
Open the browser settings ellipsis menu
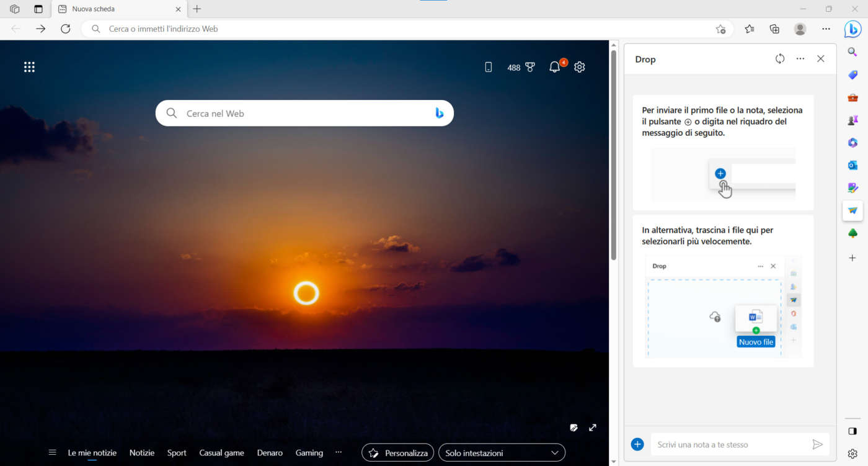[826, 29]
